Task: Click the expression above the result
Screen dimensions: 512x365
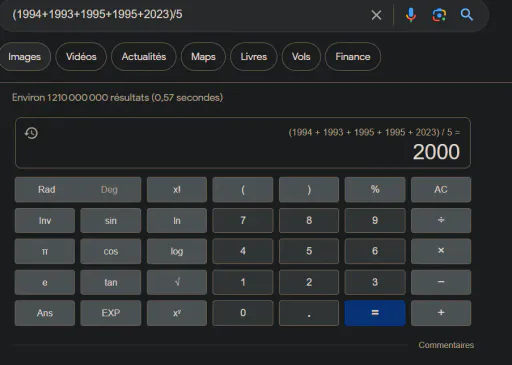Action: (374, 132)
